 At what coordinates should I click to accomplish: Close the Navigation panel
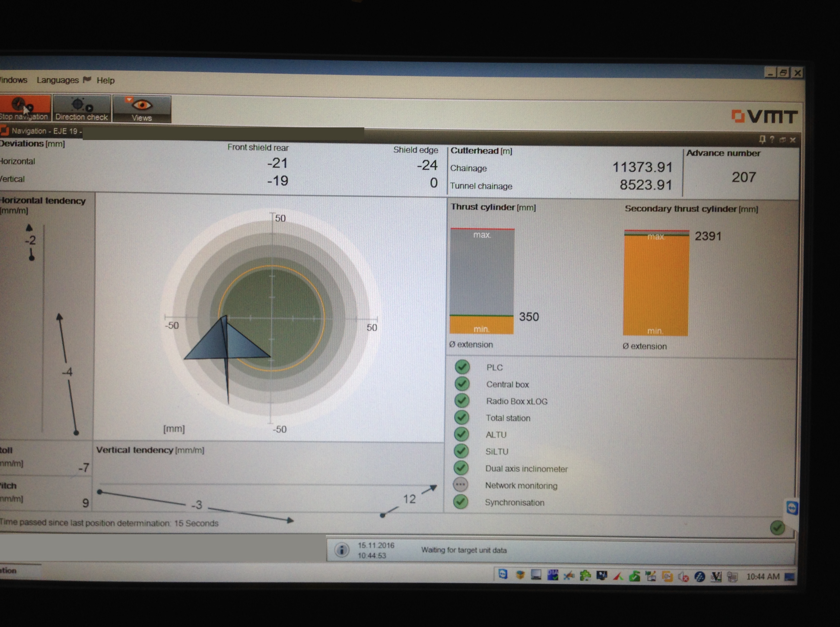coord(793,140)
